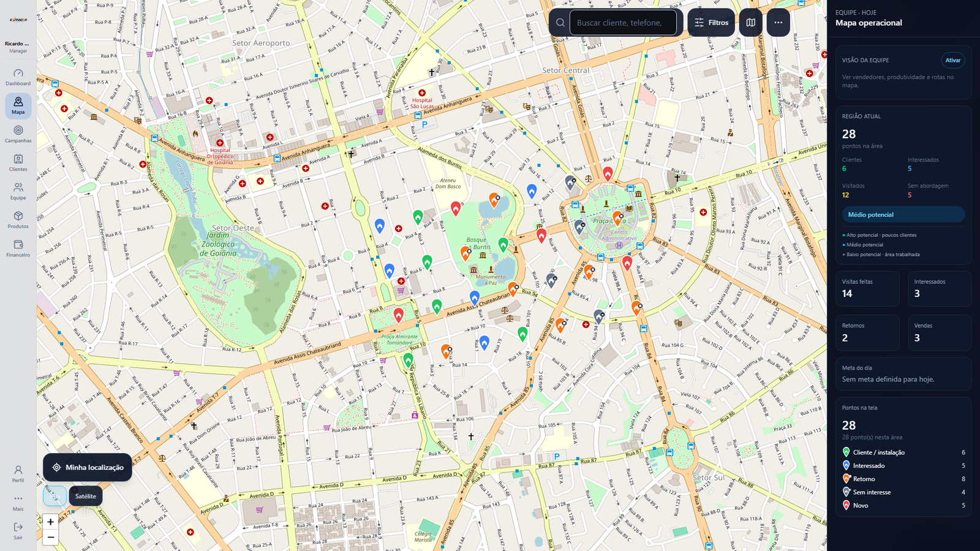Click the Retorno legend row

pyautogui.click(x=903, y=479)
